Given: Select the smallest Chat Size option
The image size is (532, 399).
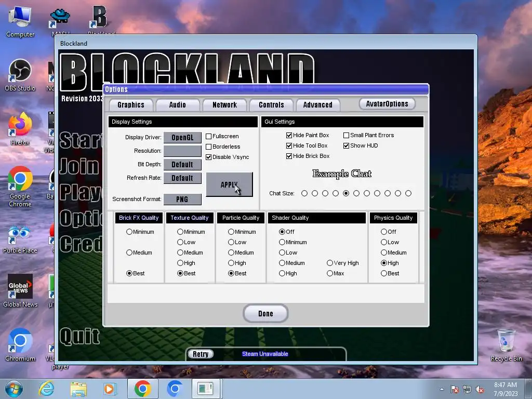Looking at the screenshot, I should [x=304, y=193].
